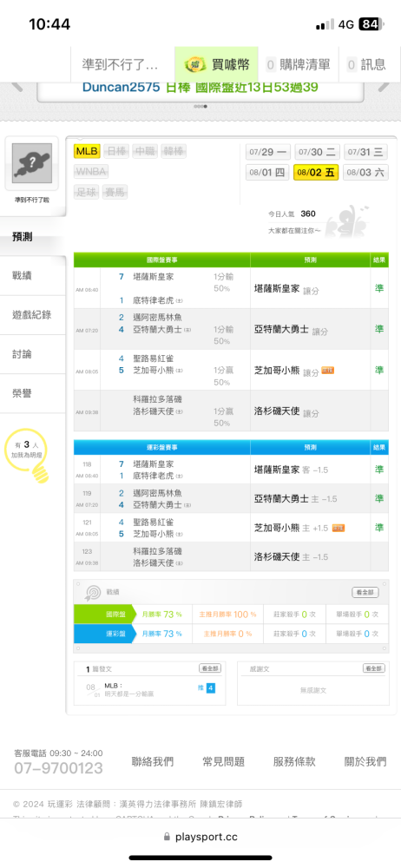
Task: Click the blue 運彩盤 record label
Action: [x=103, y=634]
